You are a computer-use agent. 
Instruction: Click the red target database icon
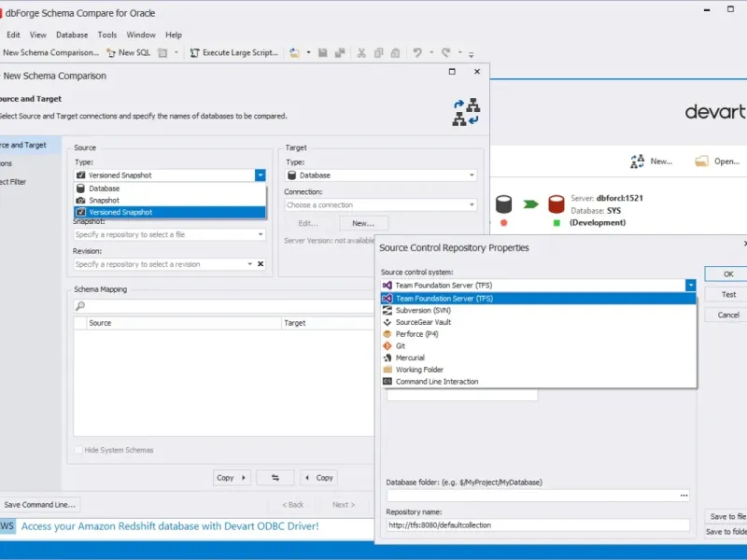coord(556,204)
